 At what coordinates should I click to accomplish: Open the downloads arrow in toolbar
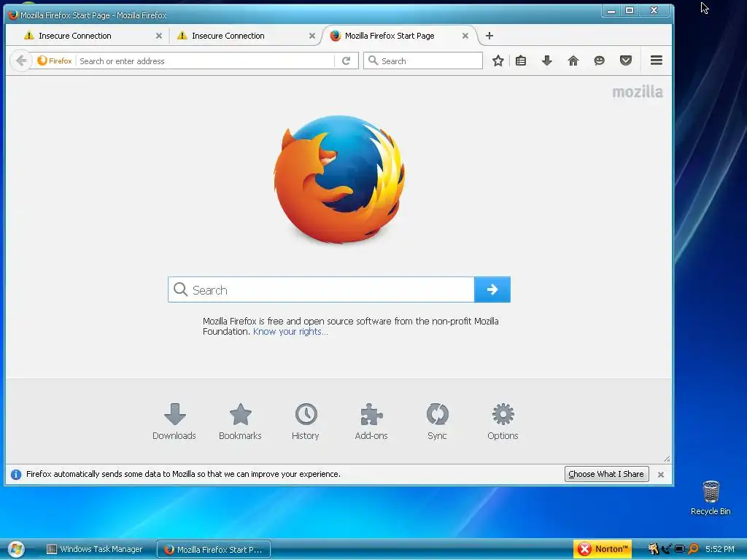tap(547, 61)
